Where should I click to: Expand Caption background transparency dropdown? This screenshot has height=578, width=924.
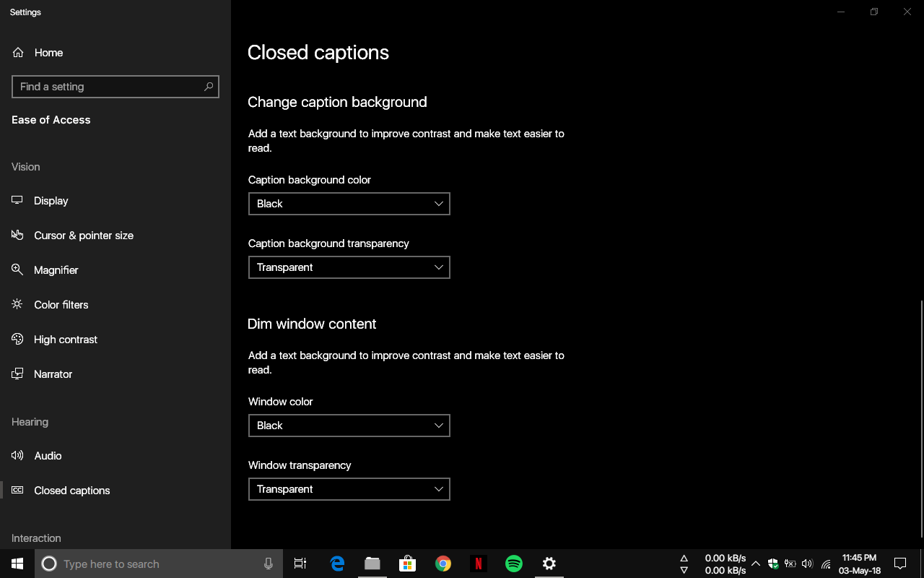coord(349,267)
